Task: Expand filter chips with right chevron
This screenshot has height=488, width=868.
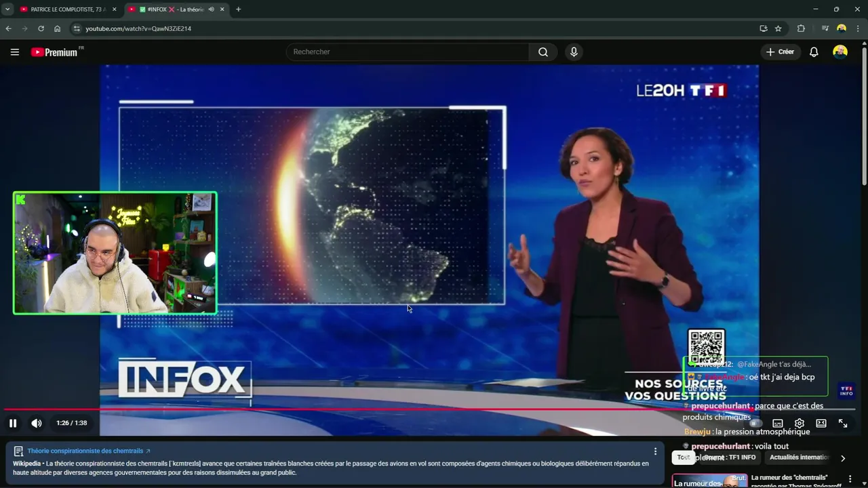Action: (843, 458)
